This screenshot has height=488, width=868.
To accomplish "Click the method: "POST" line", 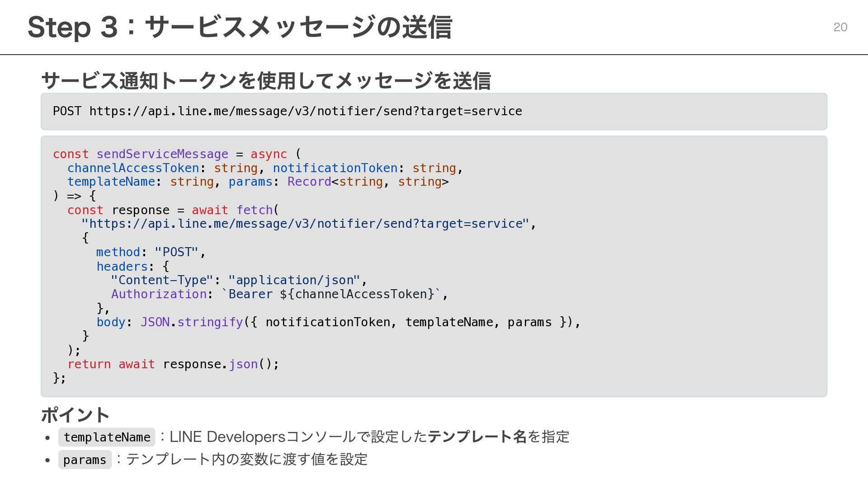I will [151, 252].
